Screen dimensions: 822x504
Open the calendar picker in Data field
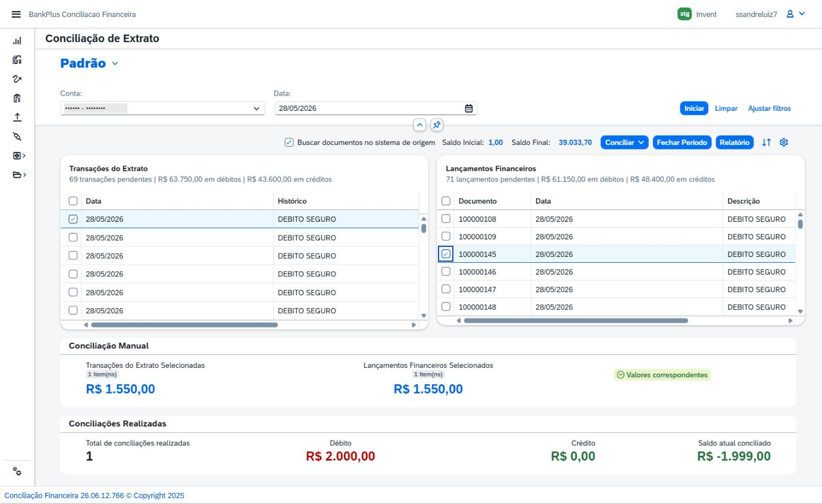tap(469, 109)
